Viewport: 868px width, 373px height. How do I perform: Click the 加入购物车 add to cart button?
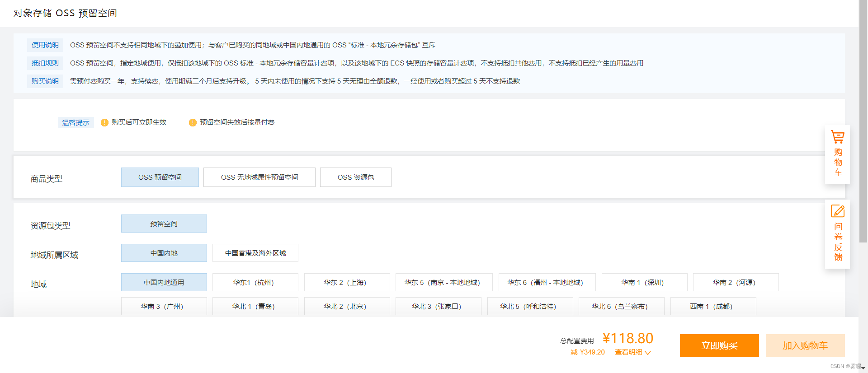(x=805, y=345)
